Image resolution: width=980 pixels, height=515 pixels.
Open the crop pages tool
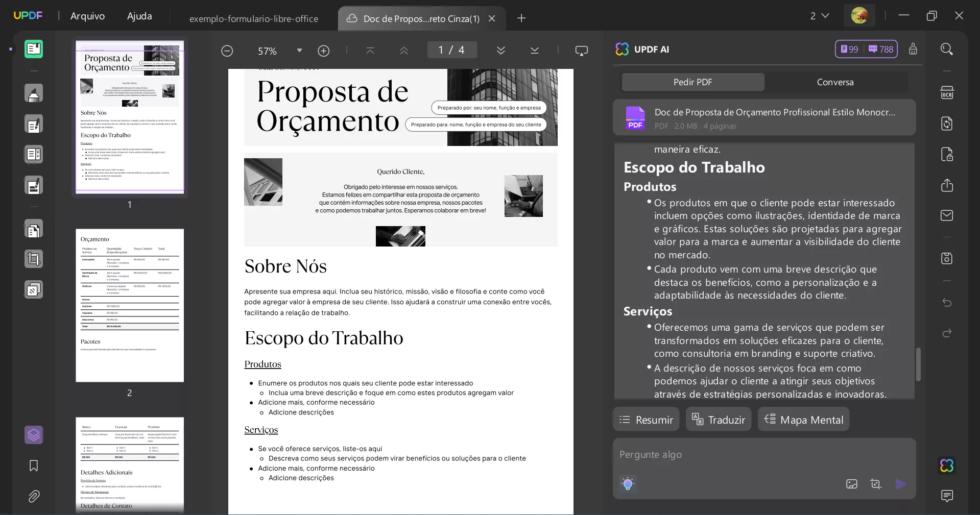(34, 259)
